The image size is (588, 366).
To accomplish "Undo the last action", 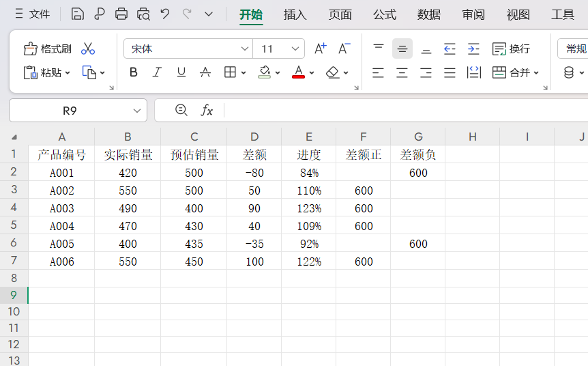I will (x=164, y=14).
